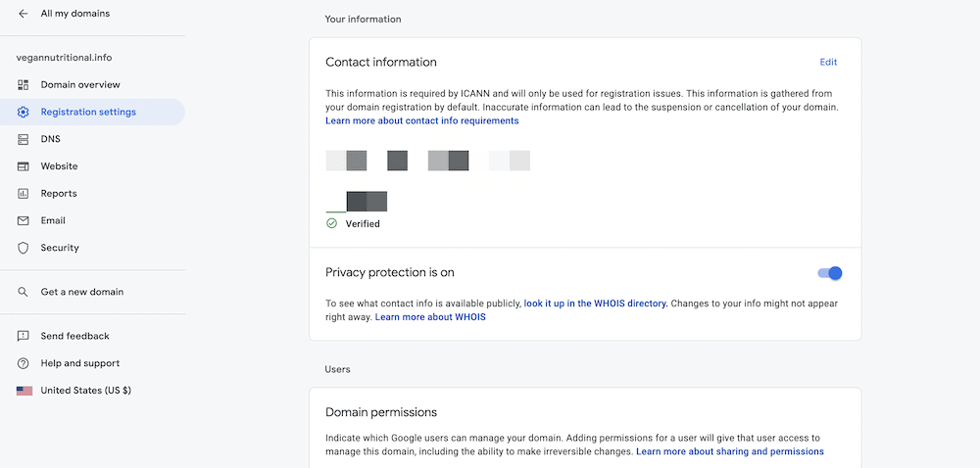980x468 pixels.
Task: Click the Reports chart icon
Action: pyautogui.click(x=24, y=194)
